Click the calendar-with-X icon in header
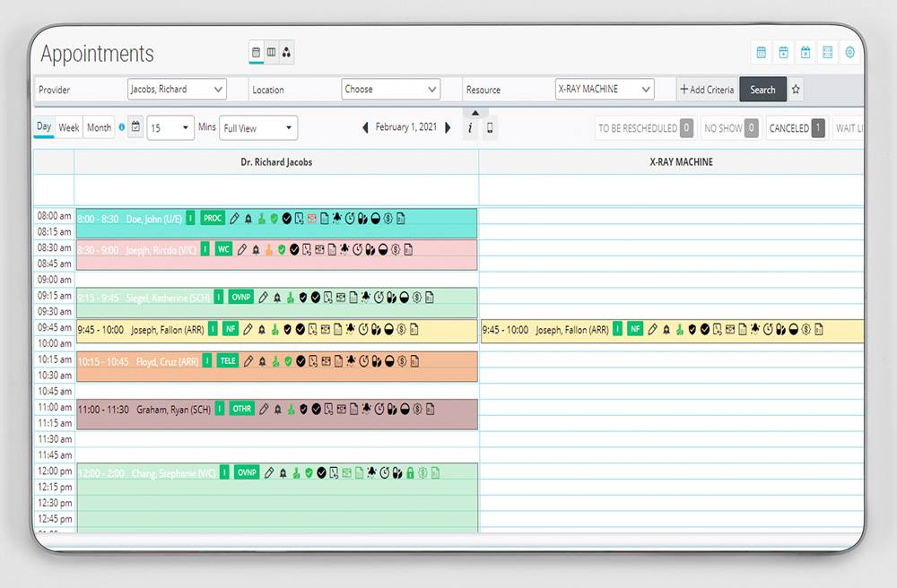 pos(806,53)
